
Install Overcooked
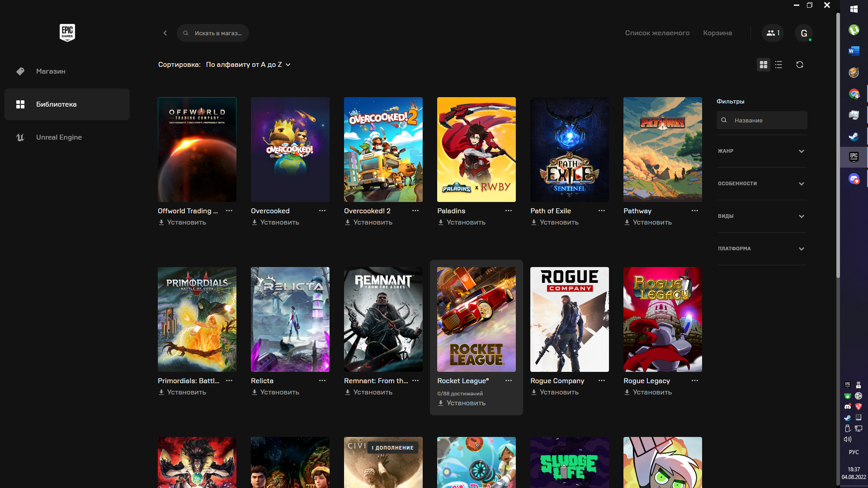[x=275, y=222]
